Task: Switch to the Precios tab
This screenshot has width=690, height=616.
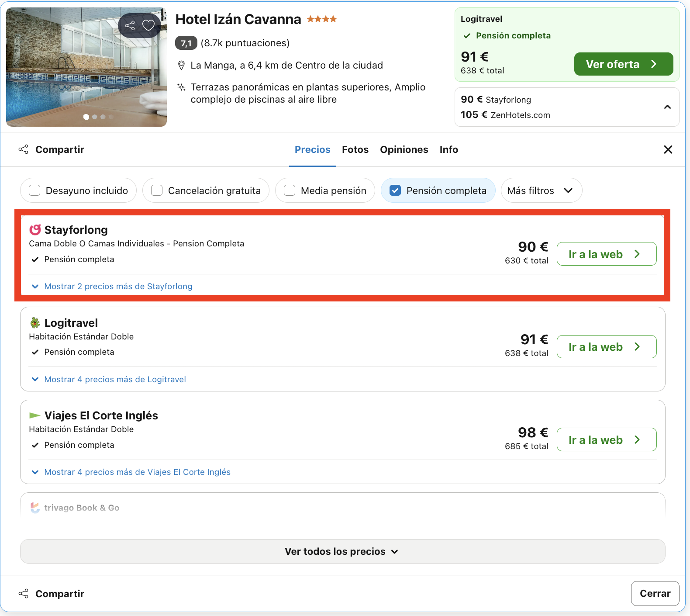Action: coord(313,149)
